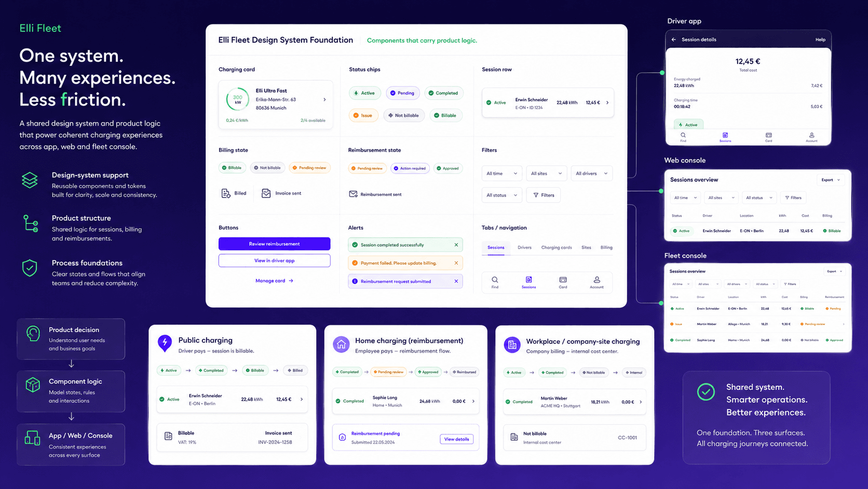Screen dimensions: 868x489
Task: Click View details on Reimbursement pending
Action: [456, 439]
